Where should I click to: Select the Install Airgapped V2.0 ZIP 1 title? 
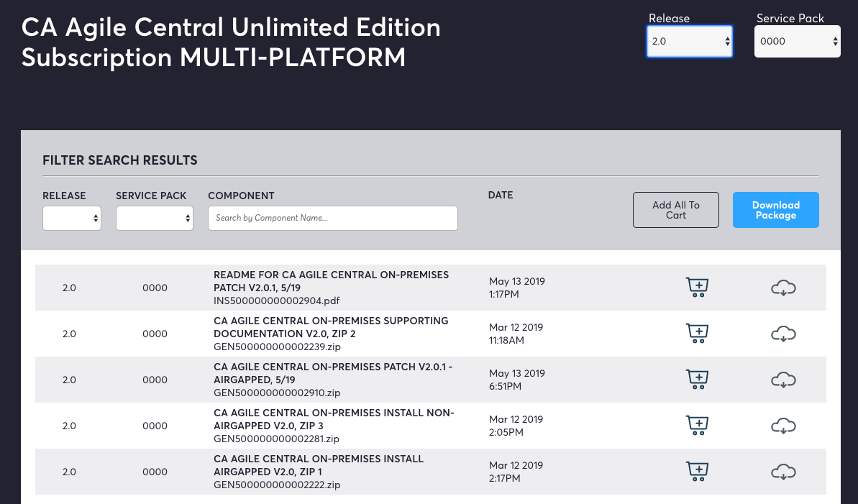pos(319,465)
